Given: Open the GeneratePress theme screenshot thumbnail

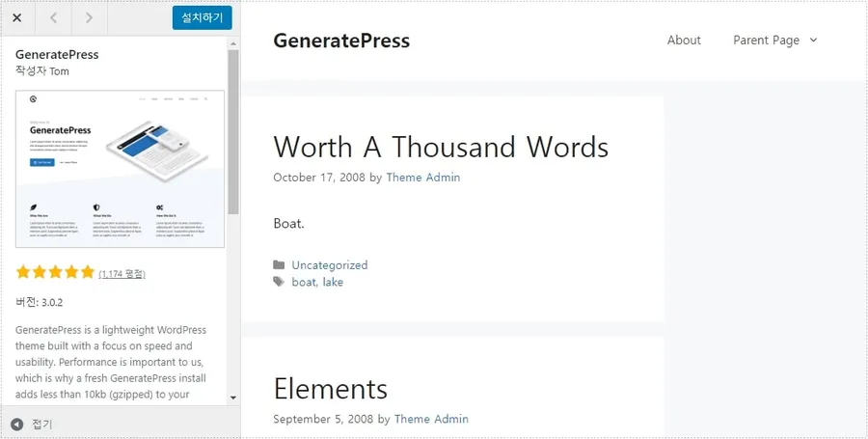Looking at the screenshot, I should tap(121, 169).
